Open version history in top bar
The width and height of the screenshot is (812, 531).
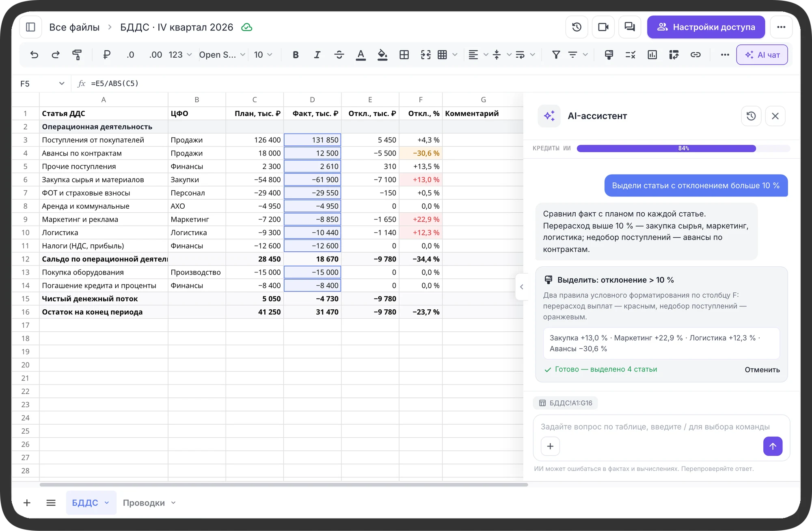577,27
